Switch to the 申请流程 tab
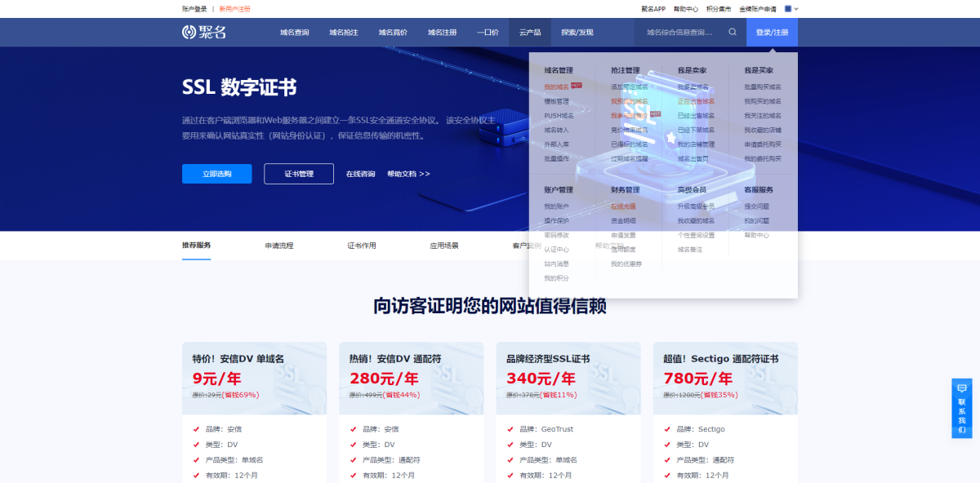The image size is (980, 483). pos(279,246)
